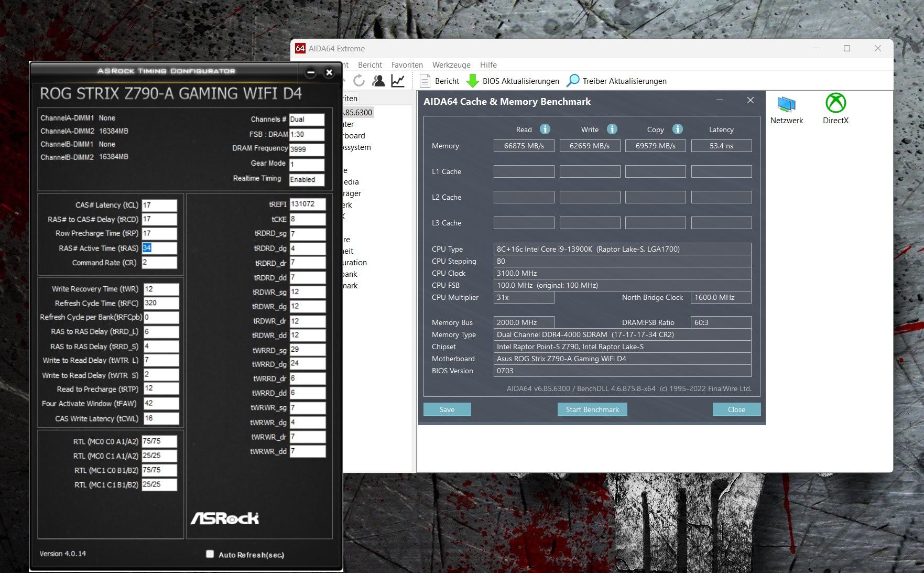Minimize the ASRock Timing Configurator window
Viewport: 924px width, 573px height.
pos(311,72)
